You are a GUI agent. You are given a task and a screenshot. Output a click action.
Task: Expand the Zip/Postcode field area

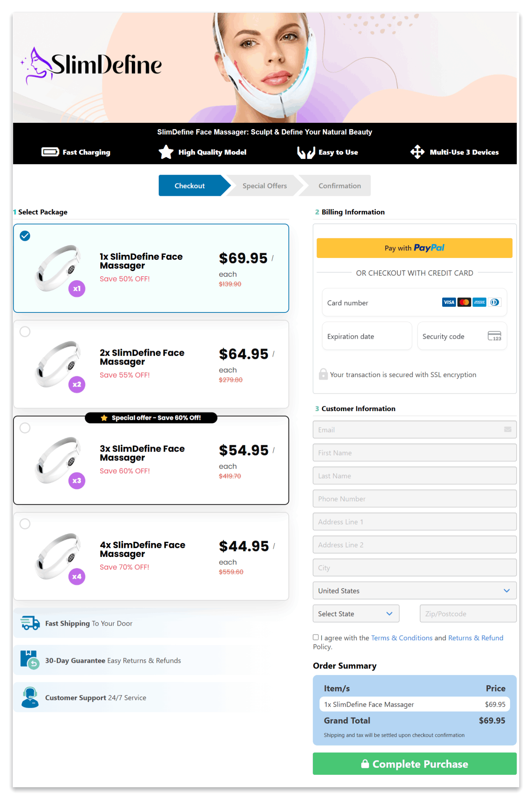[468, 614]
